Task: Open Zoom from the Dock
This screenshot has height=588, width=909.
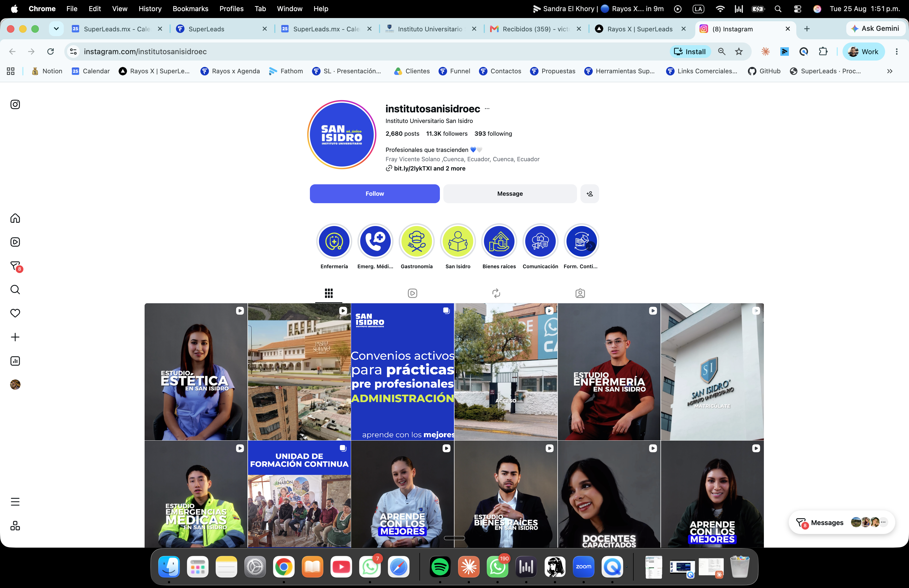Action: point(584,567)
